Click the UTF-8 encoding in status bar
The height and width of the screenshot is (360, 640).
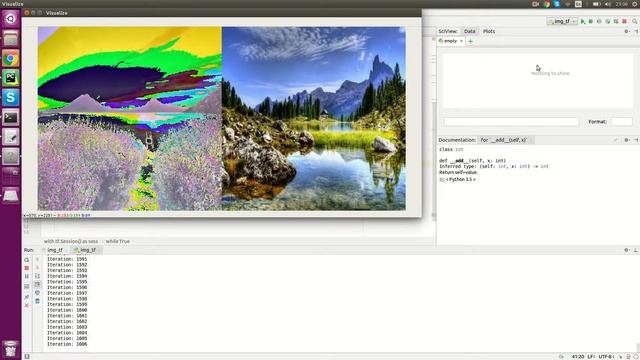pos(606,357)
